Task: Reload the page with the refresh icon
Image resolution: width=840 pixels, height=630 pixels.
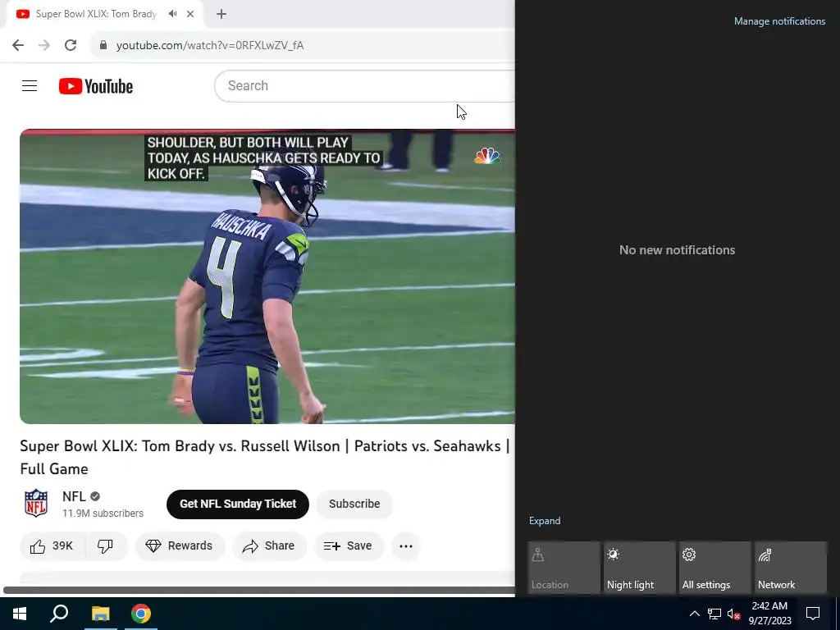Action: 71,45
